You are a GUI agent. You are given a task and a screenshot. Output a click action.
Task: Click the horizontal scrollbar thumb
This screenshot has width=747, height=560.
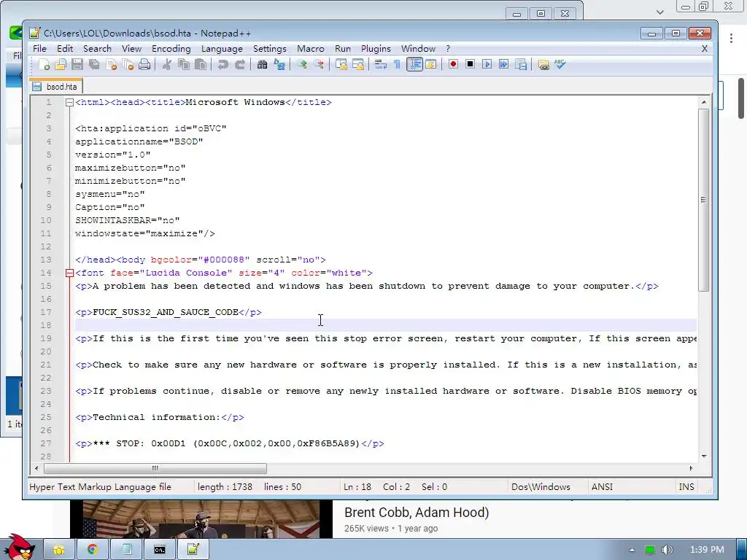(x=155, y=469)
